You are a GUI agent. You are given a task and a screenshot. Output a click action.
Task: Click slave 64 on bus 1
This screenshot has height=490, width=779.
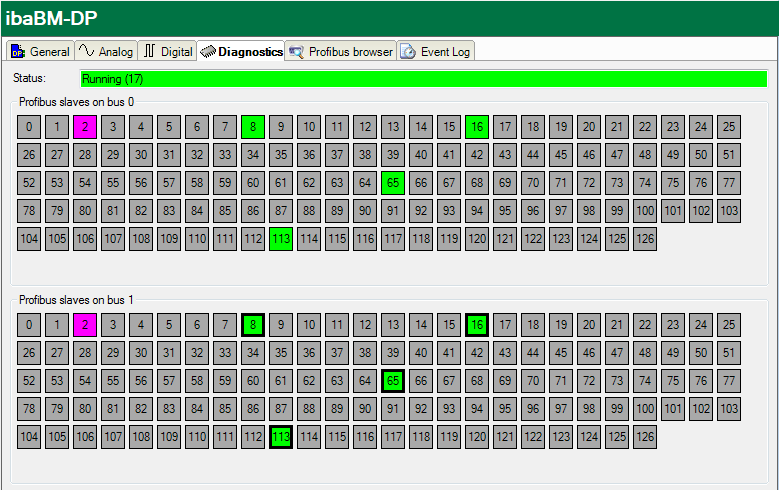(365, 381)
